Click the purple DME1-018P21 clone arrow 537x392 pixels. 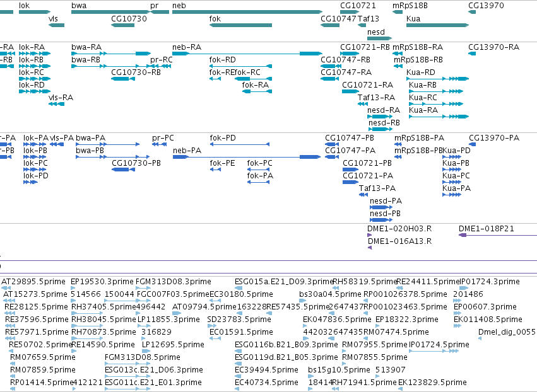coord(498,235)
